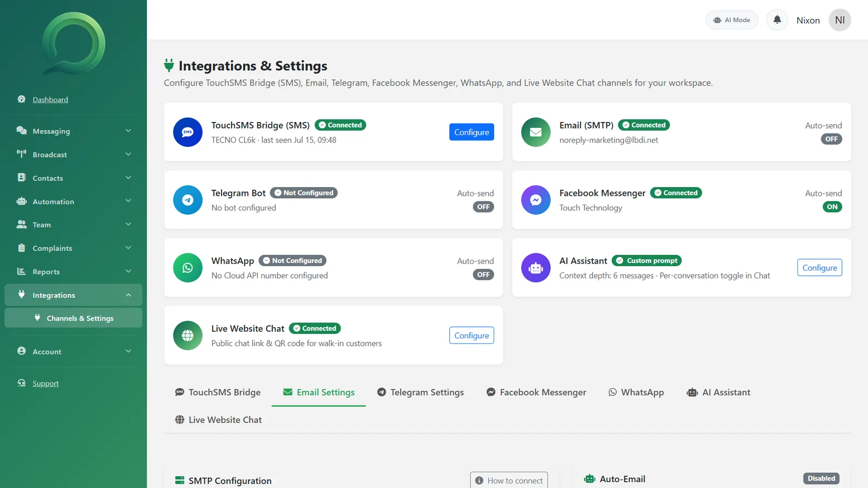868x488 pixels.
Task: Click the Auto-Email Disabled badge
Action: (x=821, y=478)
